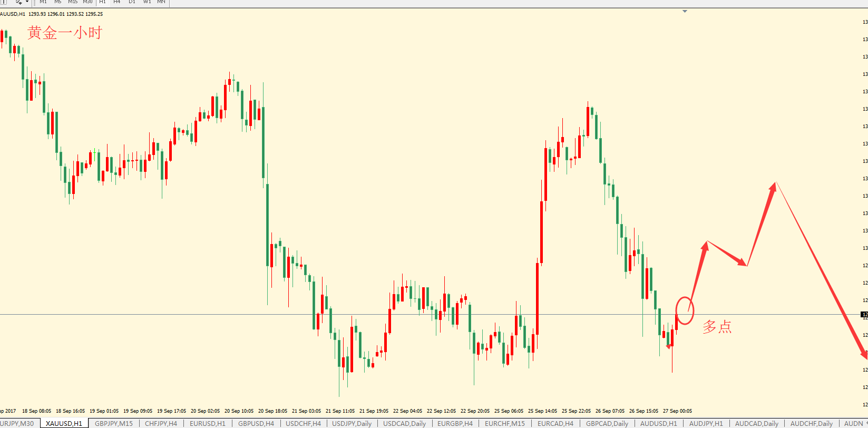The height and width of the screenshot is (428, 868).
Task: Click the '19 Sep 09:05' time label
Action: (x=138, y=411)
